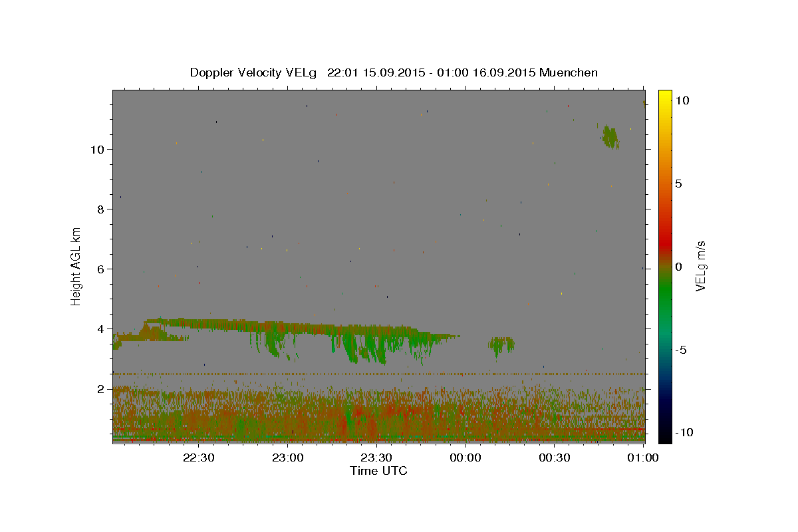
Task: Click the 23:30 time tick label
Action: (x=376, y=458)
